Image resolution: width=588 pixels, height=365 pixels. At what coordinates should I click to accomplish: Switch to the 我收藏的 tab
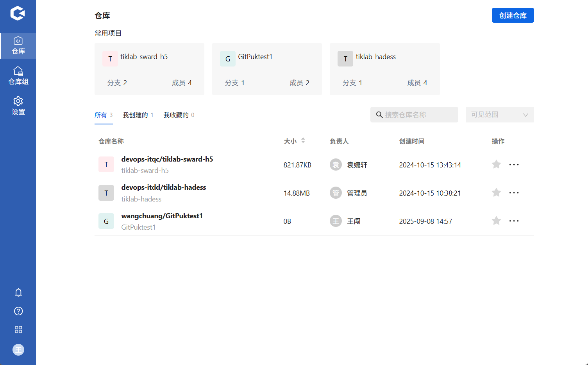(x=179, y=115)
